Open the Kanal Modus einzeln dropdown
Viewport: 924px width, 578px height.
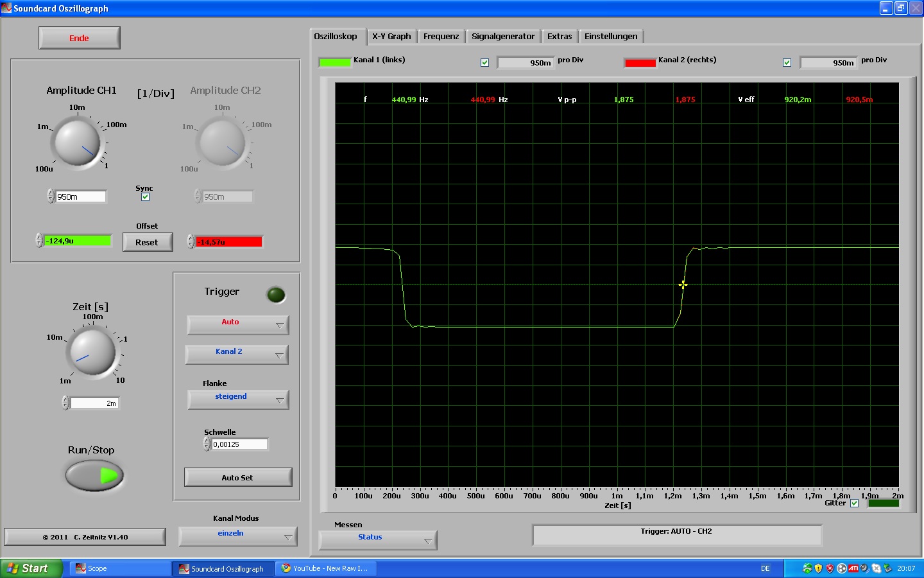[238, 536]
